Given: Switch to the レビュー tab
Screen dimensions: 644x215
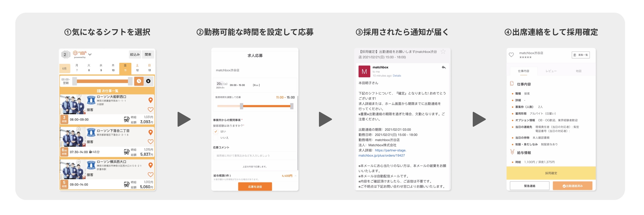Looking at the screenshot, I should coord(551,71).
